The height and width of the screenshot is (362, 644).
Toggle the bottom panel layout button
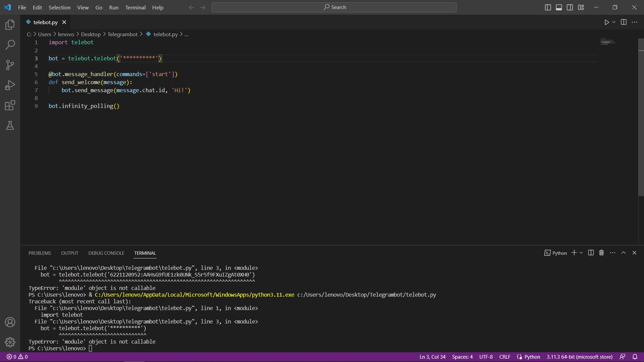click(x=559, y=7)
